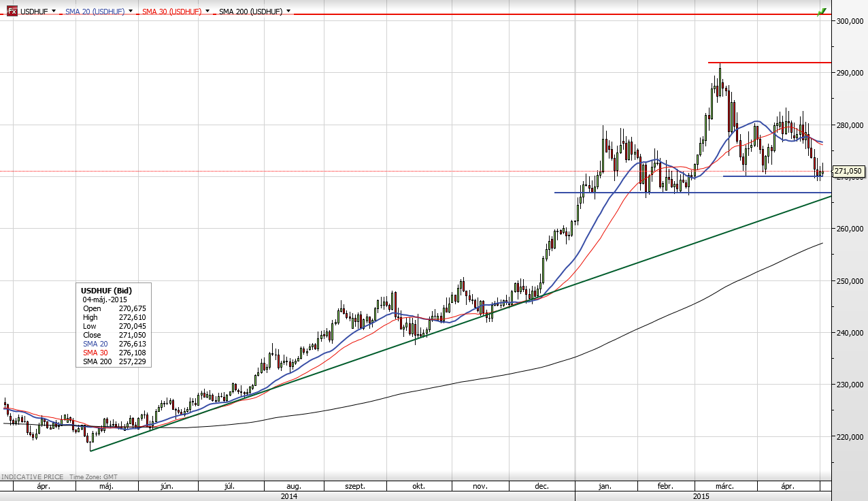868x501 pixels.
Task: Click the Fx instrument icon
Action: click(12, 12)
